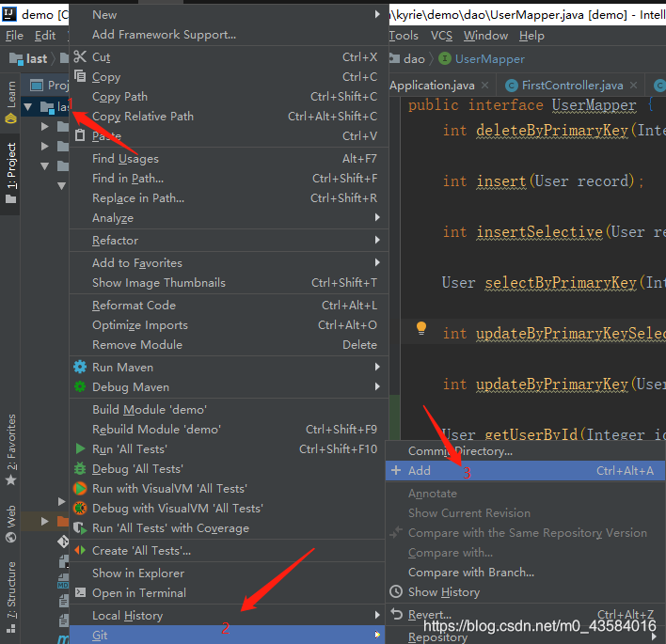Click the FirstController.java class icon

[x=512, y=86]
